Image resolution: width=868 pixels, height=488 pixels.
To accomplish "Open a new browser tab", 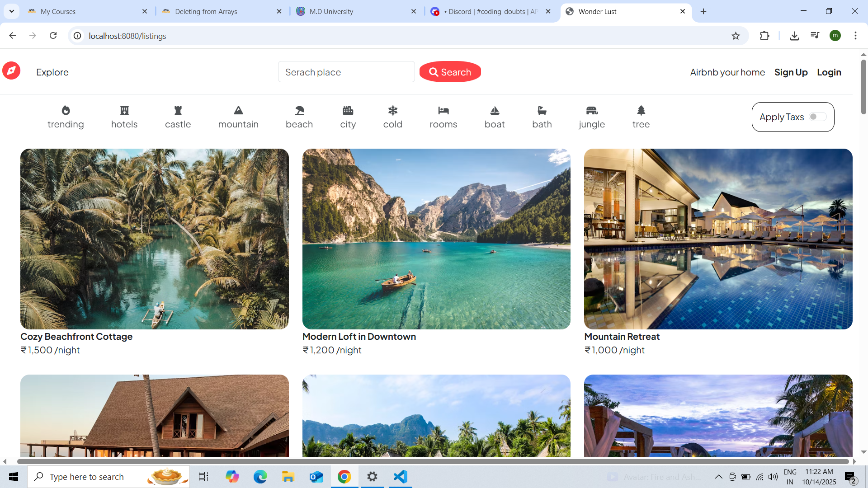I will (703, 12).
